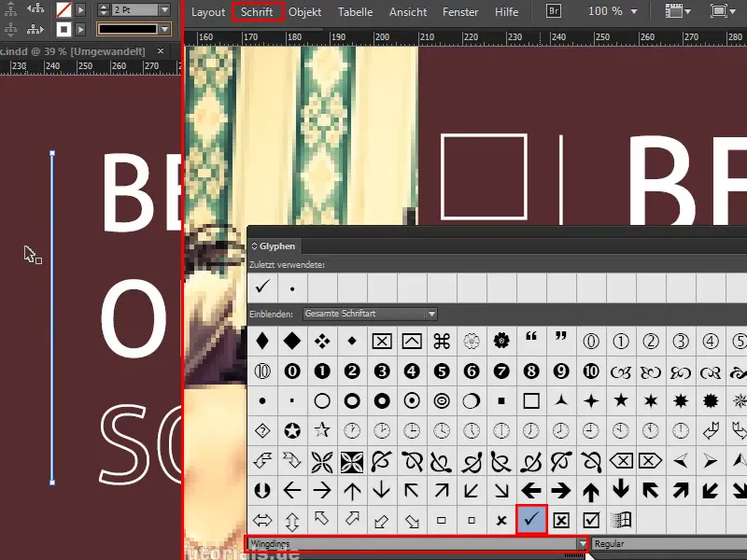Open the Objekt menu
747x560 pixels.
click(x=305, y=12)
